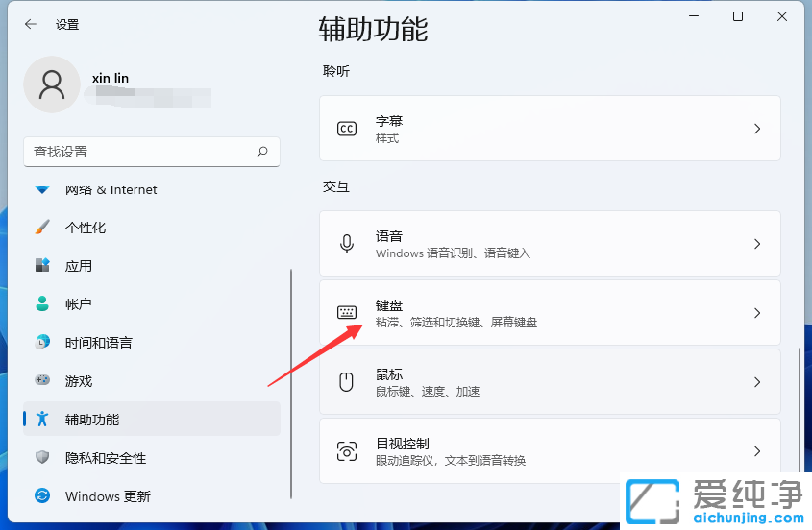Click the main content scrollbar
Viewport: 812px width, 530px height.
(x=800, y=409)
